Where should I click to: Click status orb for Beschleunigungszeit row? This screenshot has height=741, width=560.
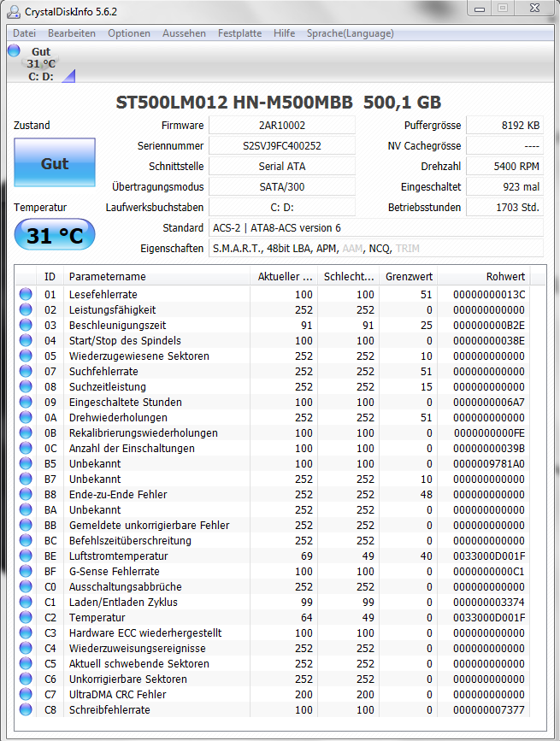26,325
